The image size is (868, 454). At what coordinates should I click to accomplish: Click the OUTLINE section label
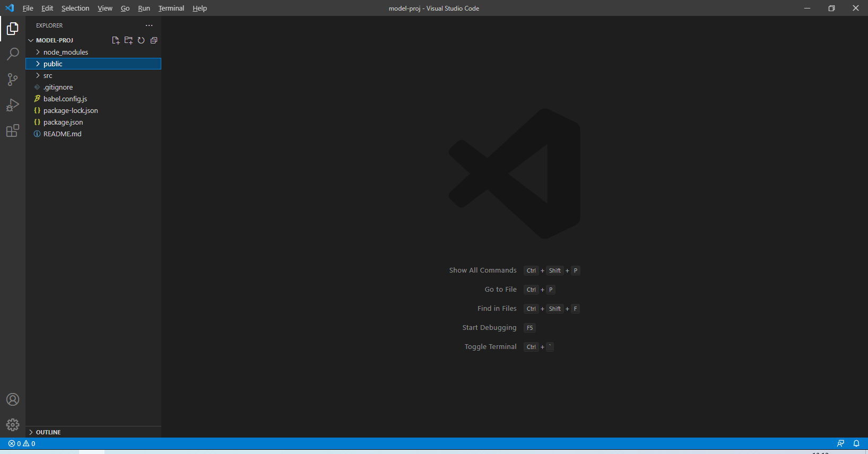[48, 432]
